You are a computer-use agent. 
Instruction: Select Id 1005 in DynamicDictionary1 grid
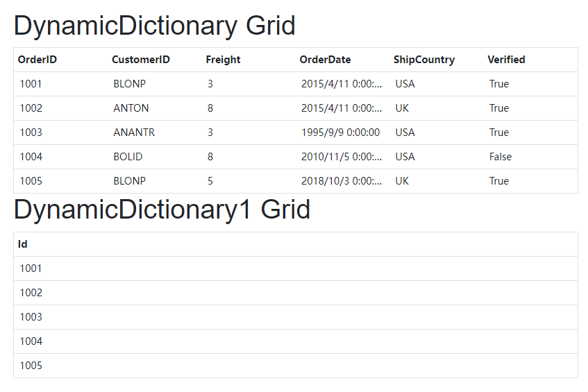click(x=31, y=366)
